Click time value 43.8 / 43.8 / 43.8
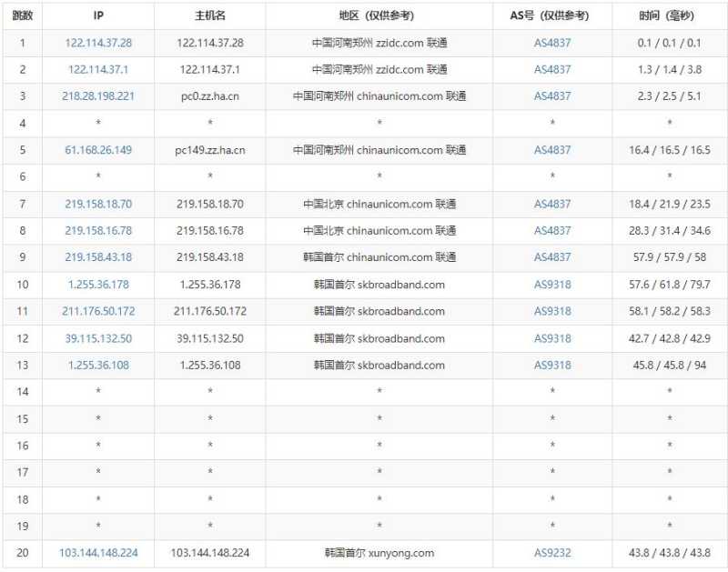 click(x=670, y=553)
